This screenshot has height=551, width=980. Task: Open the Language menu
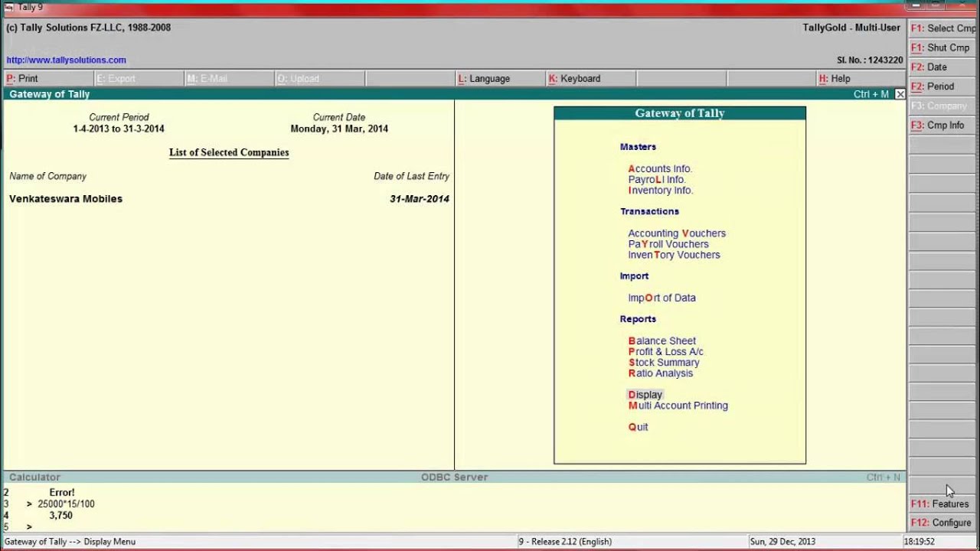click(x=500, y=78)
